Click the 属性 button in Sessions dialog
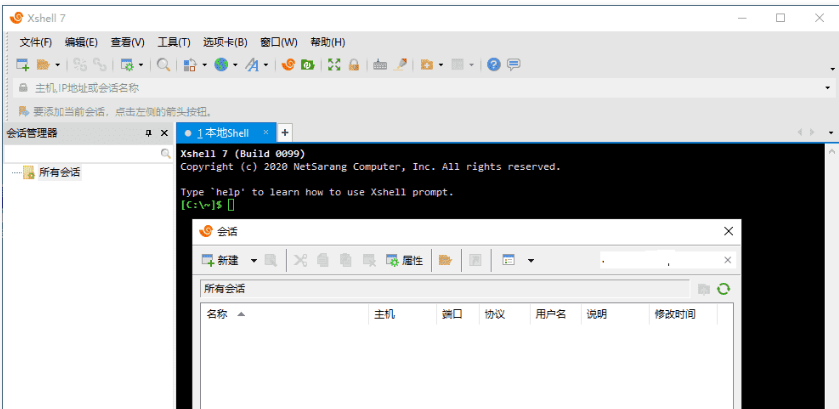Image resolution: width=839 pixels, height=409 pixels. 405,261
